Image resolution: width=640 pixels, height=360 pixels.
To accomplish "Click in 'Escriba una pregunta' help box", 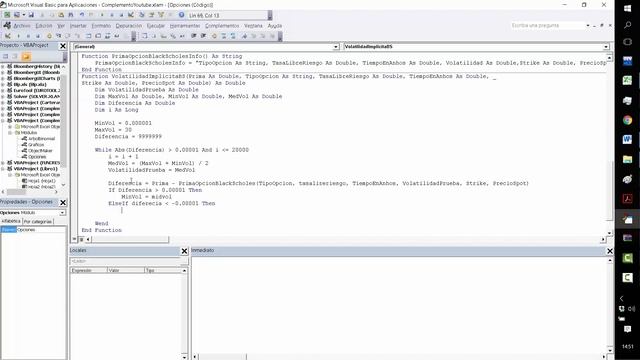I will pos(547,25).
